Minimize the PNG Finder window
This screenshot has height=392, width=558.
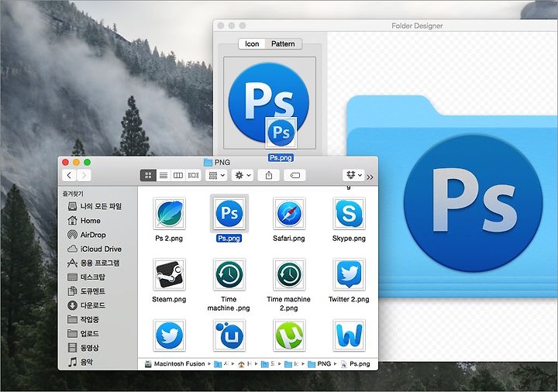pos(76,162)
